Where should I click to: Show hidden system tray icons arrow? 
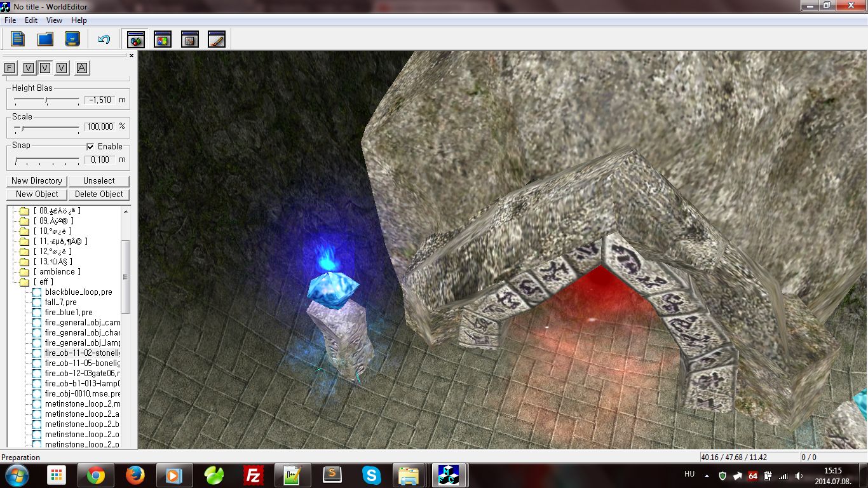click(x=707, y=475)
